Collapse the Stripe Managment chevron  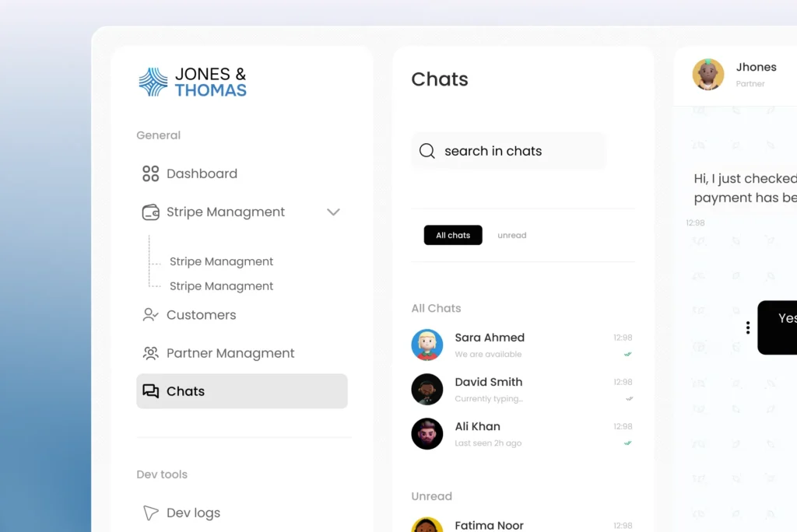333,212
